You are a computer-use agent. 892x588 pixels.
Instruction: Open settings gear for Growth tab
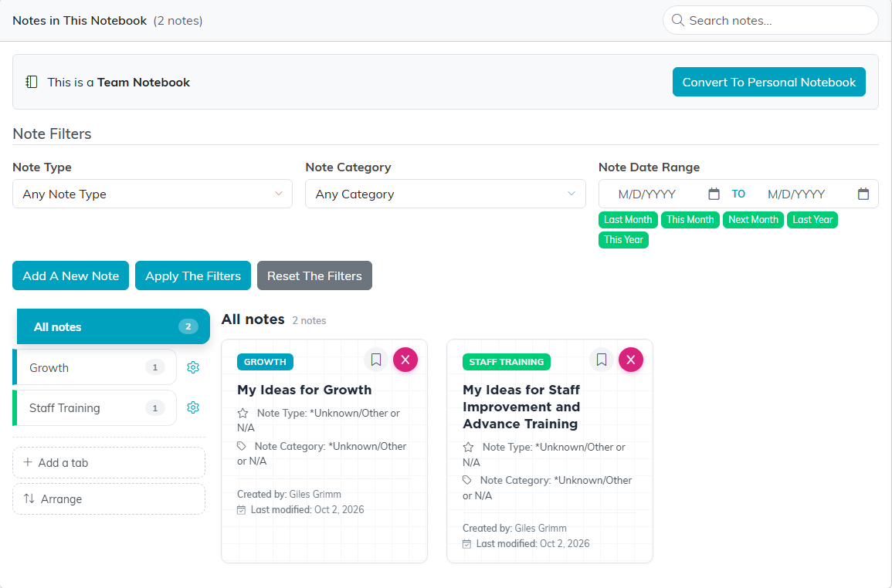[x=193, y=367]
